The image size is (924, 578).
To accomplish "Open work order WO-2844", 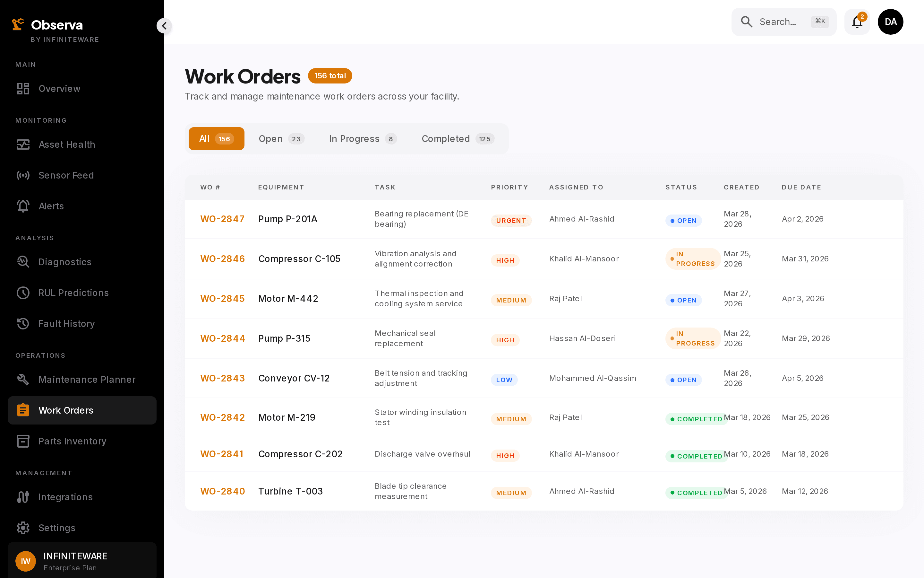I will click(222, 338).
